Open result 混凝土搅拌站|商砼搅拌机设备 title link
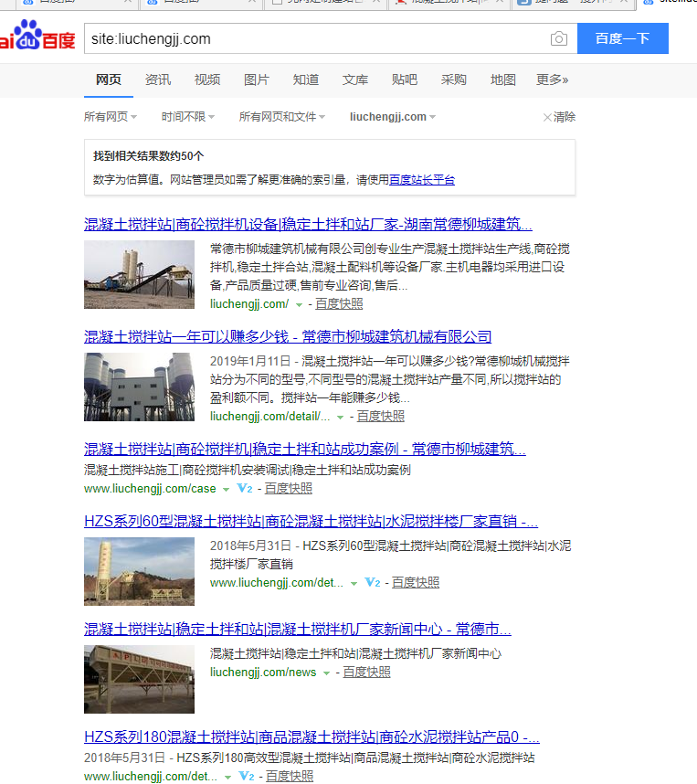The width and height of the screenshot is (697, 784). tap(308, 224)
